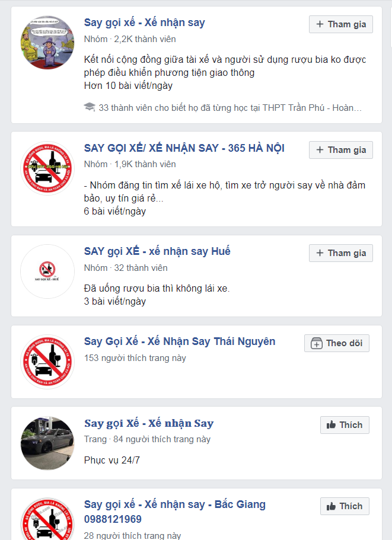Image resolution: width=392 pixels, height=540 pixels.
Task: Like the Bắc Giang page
Action: point(345,506)
